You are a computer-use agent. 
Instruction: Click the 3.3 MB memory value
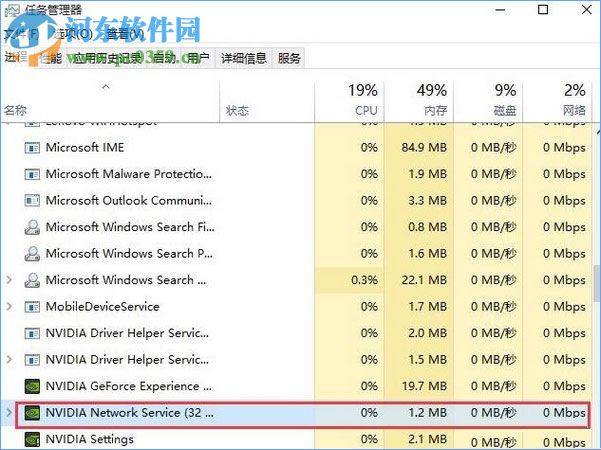(x=427, y=200)
